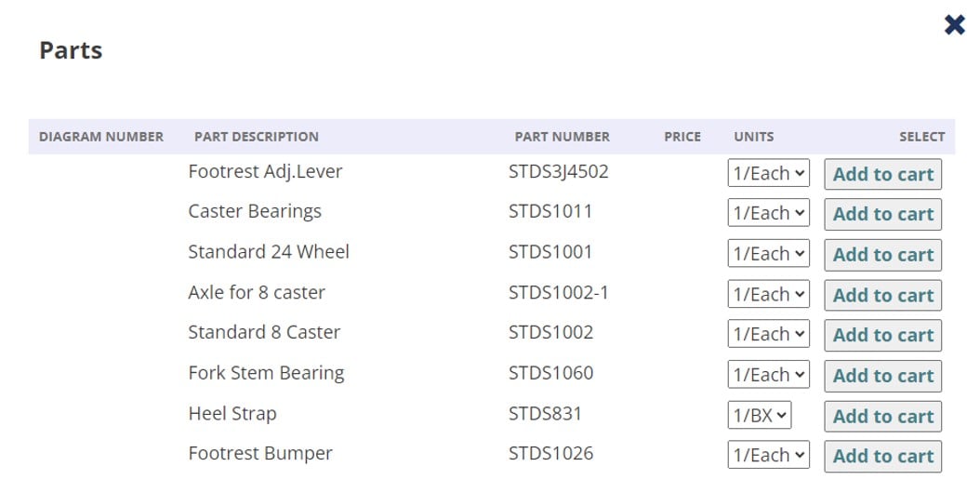Open units dropdown for Footrest Bumper
The width and height of the screenshot is (980, 493).
768,455
